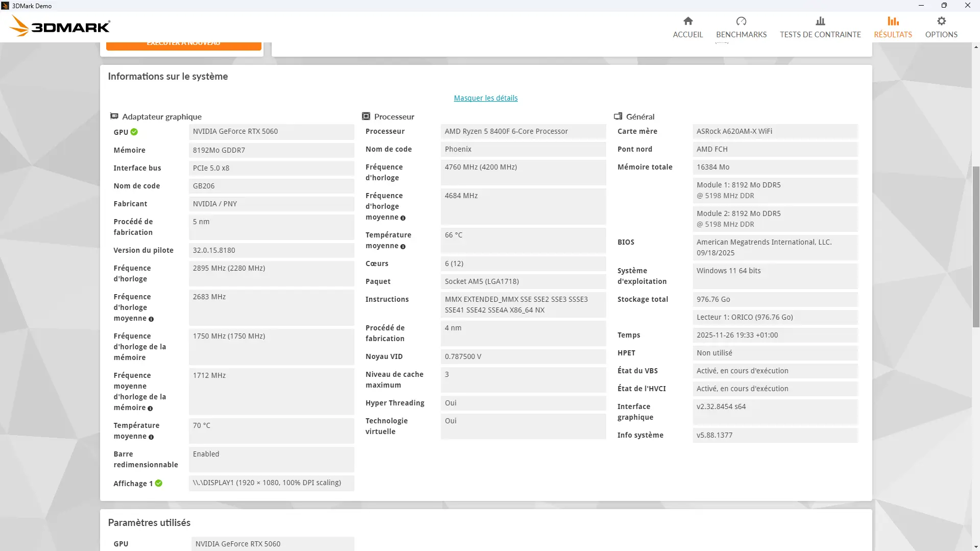
Task: Select the Lecteur 1: ORICO drive entry
Action: 775,317
